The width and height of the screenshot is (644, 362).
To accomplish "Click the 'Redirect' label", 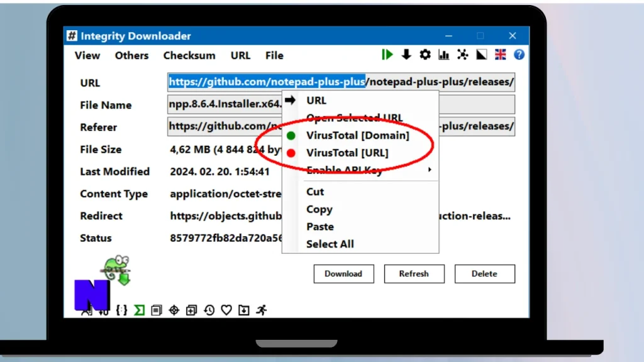I will coord(101,216).
